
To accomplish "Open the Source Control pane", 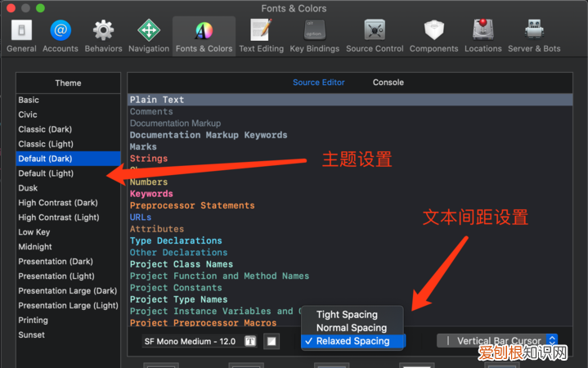I will 375,36.
